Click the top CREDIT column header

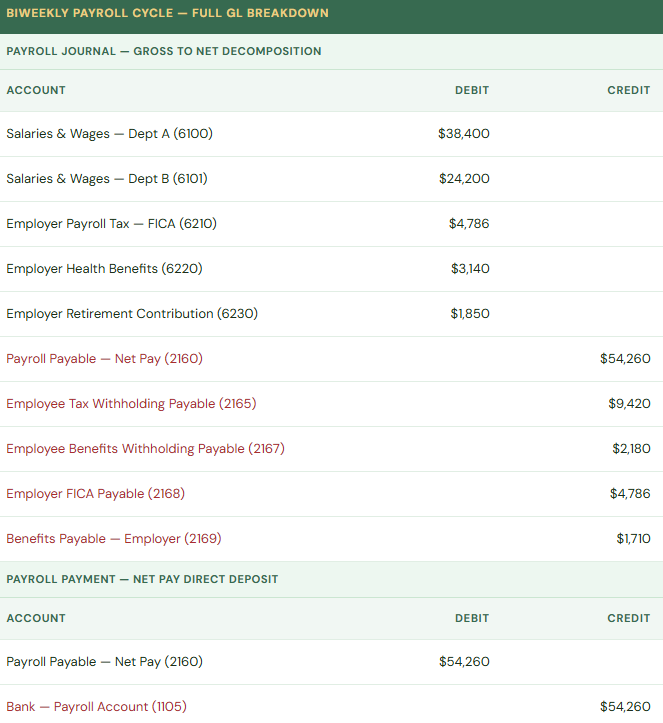[x=628, y=90]
